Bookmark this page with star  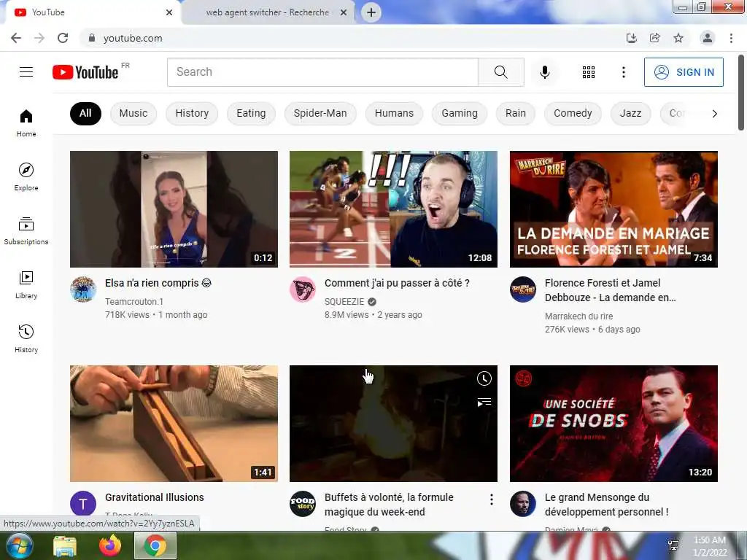coord(678,38)
